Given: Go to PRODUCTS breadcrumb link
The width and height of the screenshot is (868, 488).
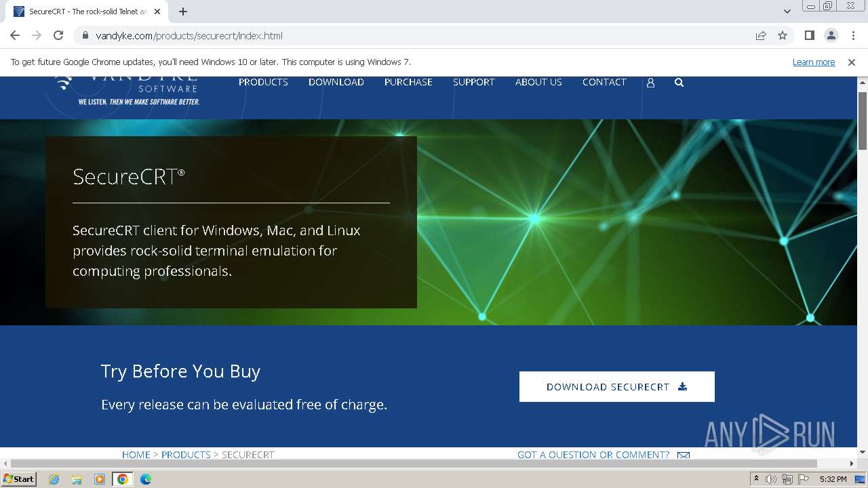Looking at the screenshot, I should [x=186, y=454].
